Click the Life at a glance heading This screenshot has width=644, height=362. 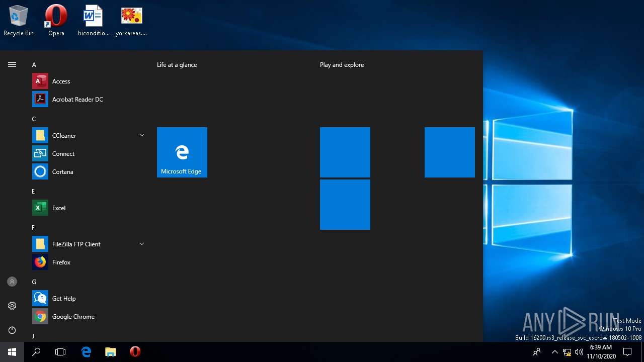(x=177, y=65)
